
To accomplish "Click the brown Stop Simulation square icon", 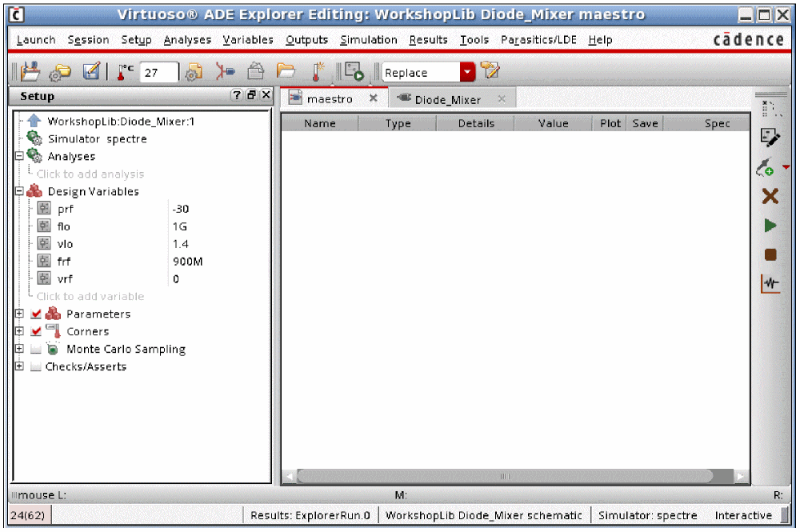I will point(770,255).
